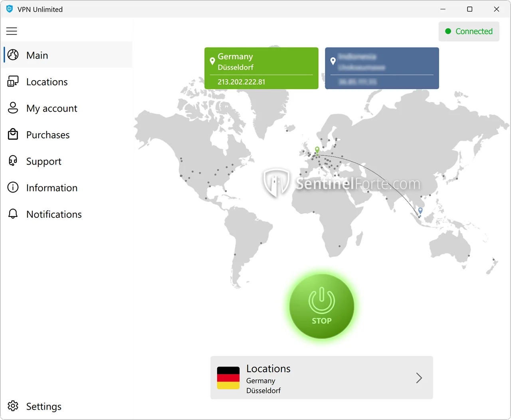
Task: Open the hamburger menu icon
Action: [12, 31]
